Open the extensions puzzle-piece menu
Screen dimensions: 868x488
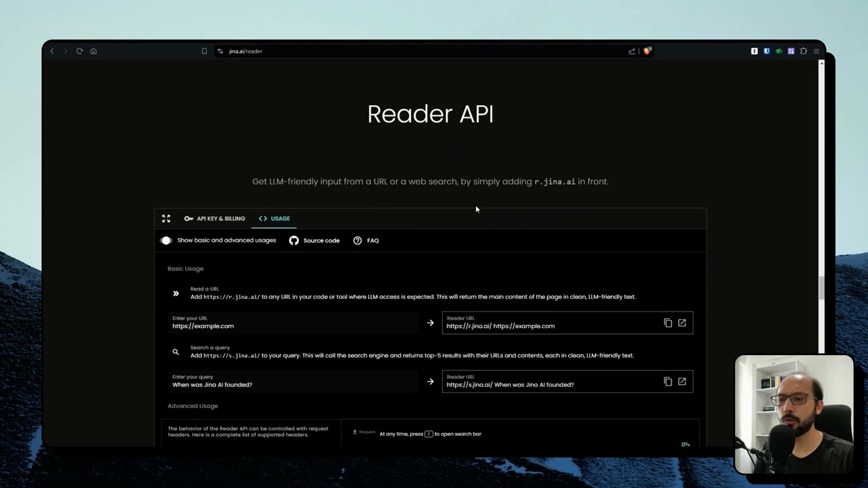[x=804, y=51]
